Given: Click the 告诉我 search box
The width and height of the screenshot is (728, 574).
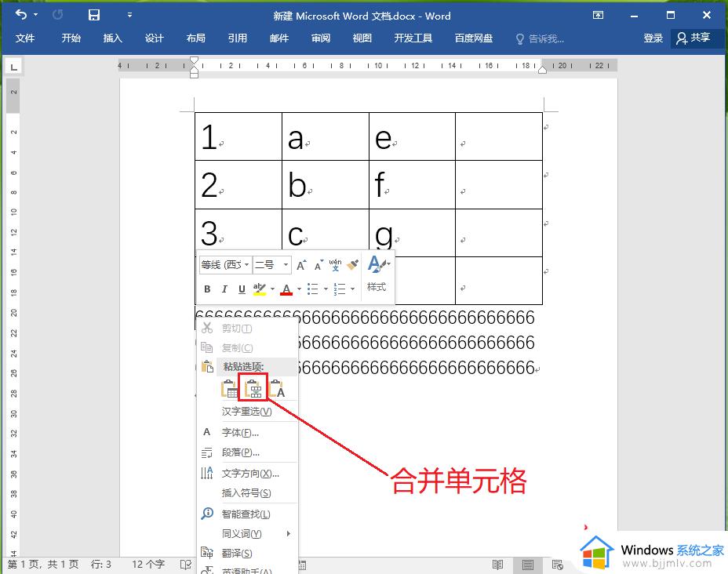Looking at the screenshot, I should pos(541,39).
